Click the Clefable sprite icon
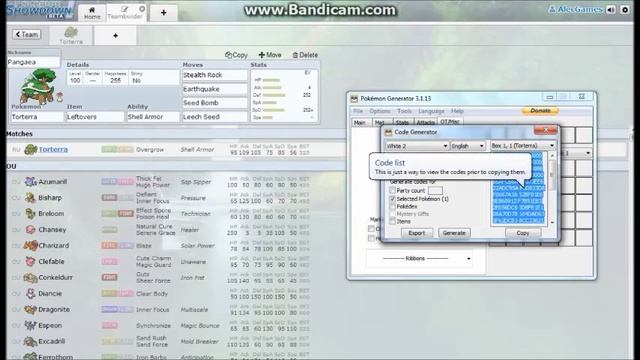 pos(31,261)
